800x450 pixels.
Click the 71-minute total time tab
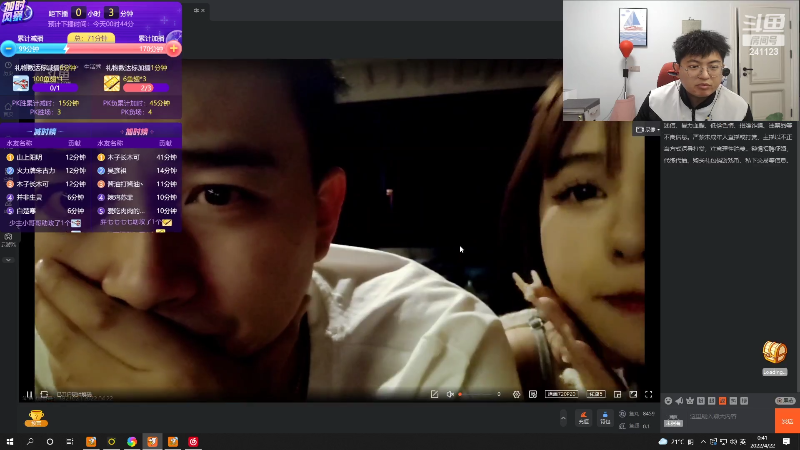91,38
